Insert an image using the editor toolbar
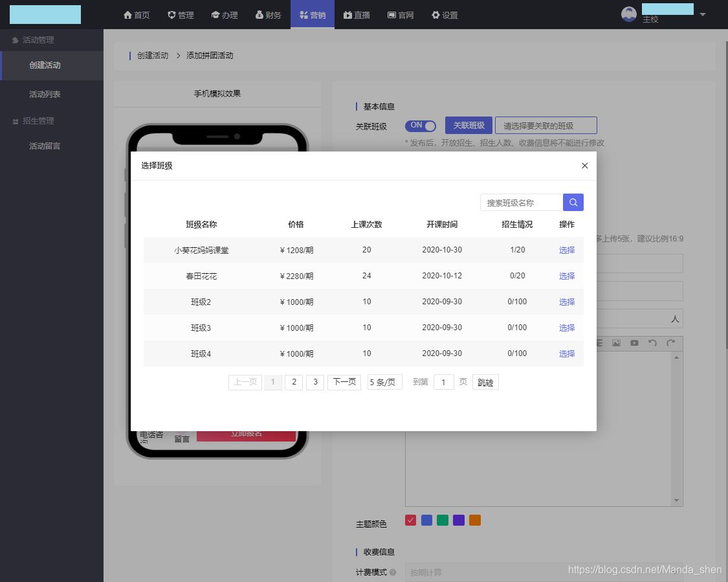728x582 pixels. (616, 342)
